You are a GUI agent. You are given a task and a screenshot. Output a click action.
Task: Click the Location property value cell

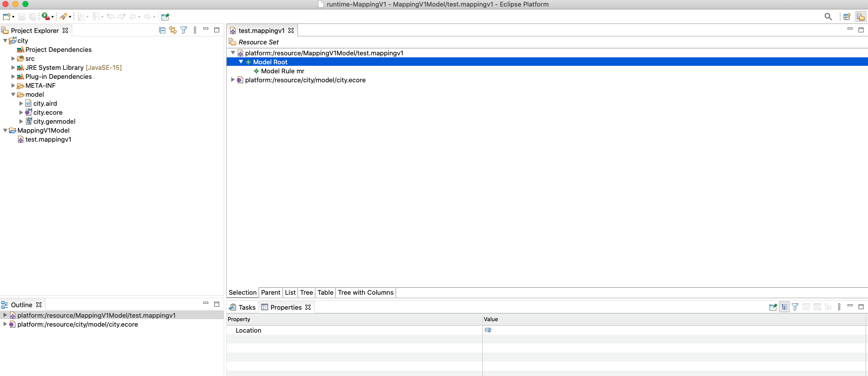click(673, 330)
